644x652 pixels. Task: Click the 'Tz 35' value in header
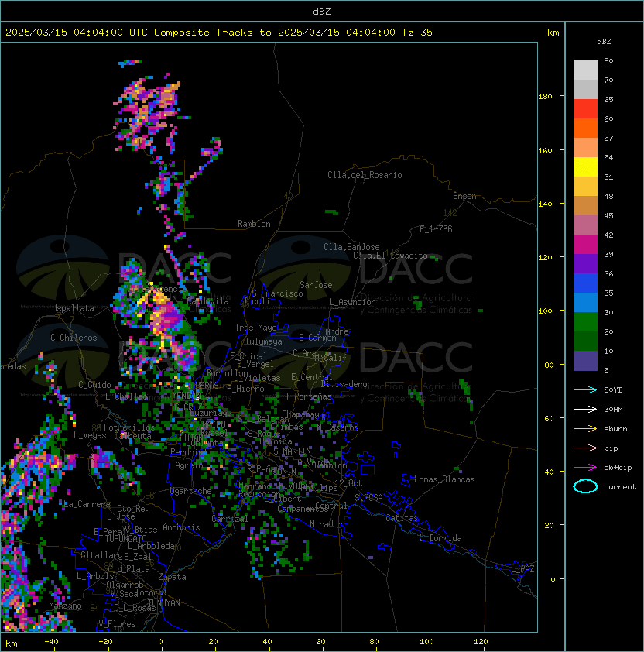(417, 33)
